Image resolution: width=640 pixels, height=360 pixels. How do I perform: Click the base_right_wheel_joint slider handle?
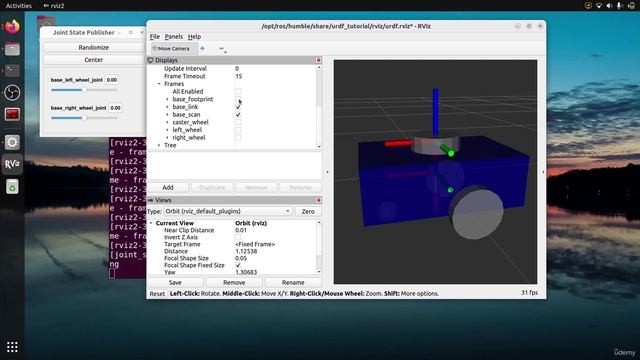tap(84, 118)
